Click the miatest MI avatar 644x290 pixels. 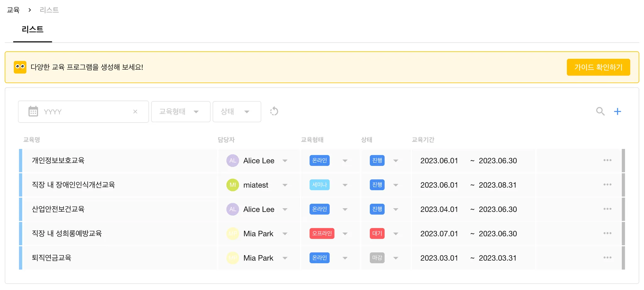[x=233, y=185]
